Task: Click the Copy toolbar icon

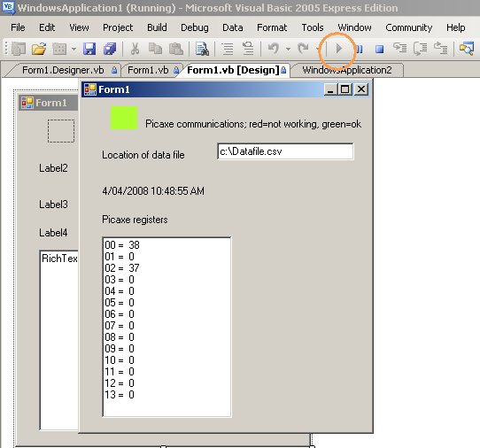Action: [155, 49]
